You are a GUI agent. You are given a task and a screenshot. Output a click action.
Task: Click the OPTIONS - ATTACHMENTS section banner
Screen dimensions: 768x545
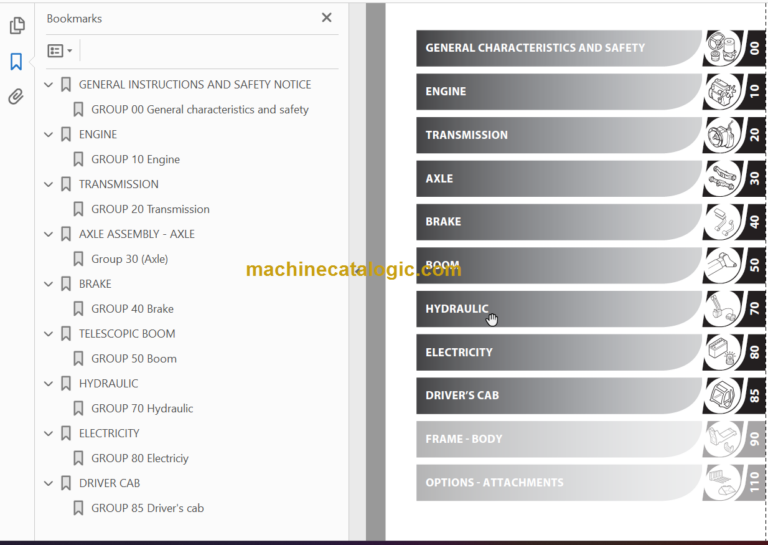(x=559, y=482)
